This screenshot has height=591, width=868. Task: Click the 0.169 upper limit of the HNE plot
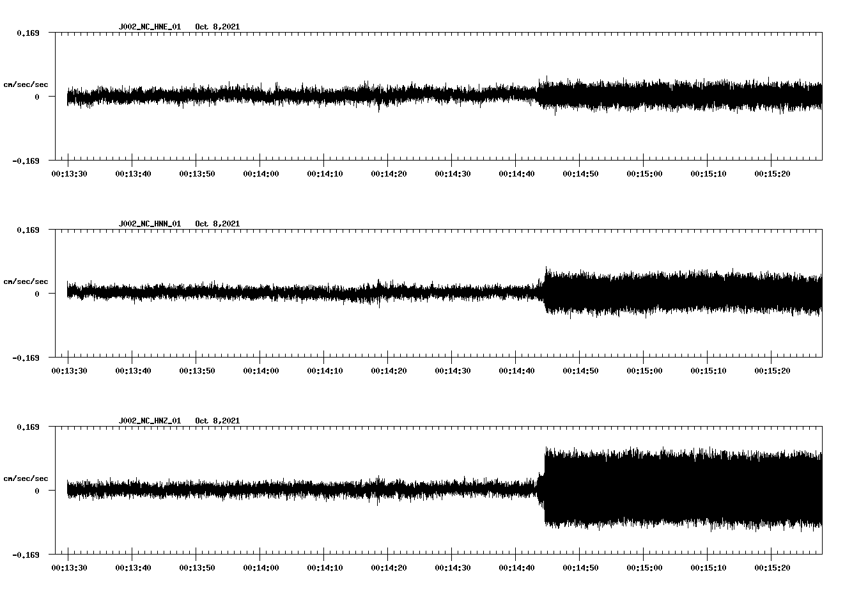(28, 33)
